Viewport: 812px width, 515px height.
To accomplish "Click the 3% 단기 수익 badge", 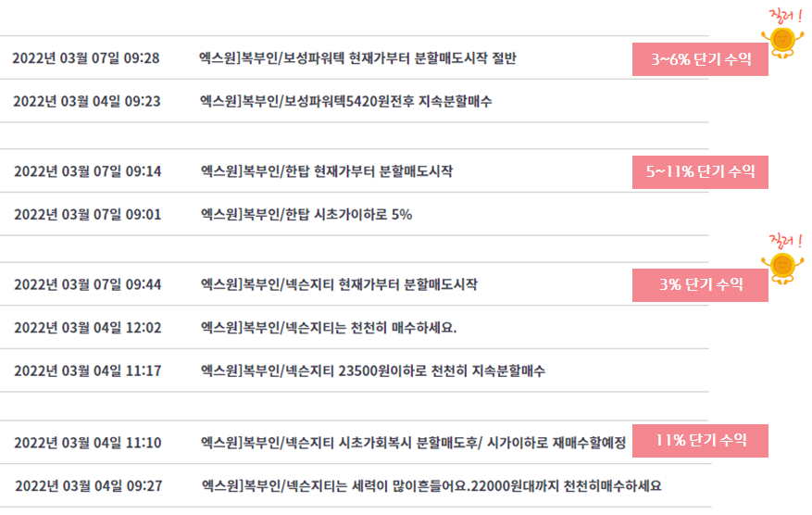I will [700, 285].
